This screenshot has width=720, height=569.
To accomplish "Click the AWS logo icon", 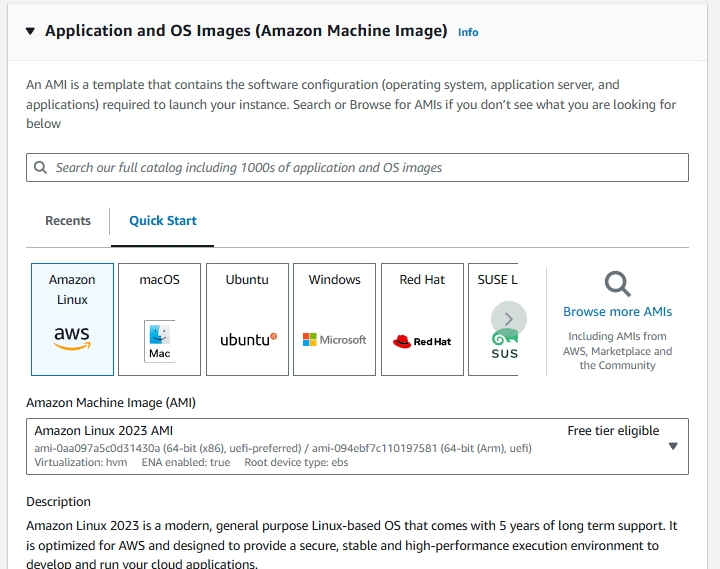I will coord(72,338).
